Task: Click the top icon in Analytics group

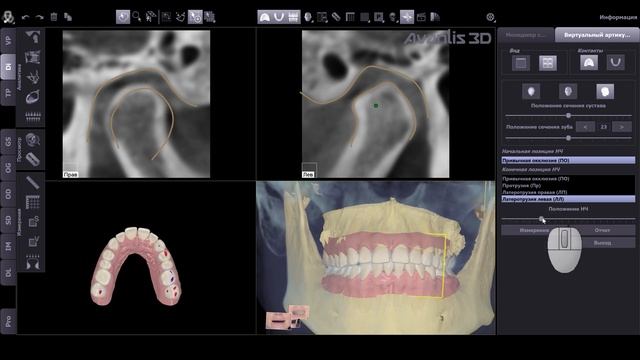Action: (33, 37)
